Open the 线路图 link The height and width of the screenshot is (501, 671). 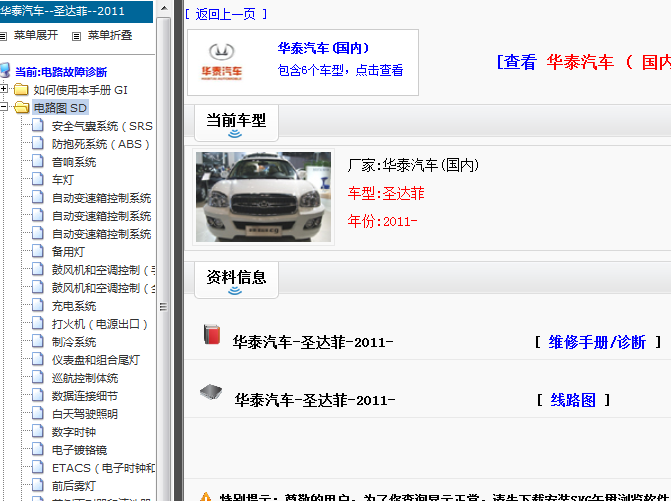point(573,400)
